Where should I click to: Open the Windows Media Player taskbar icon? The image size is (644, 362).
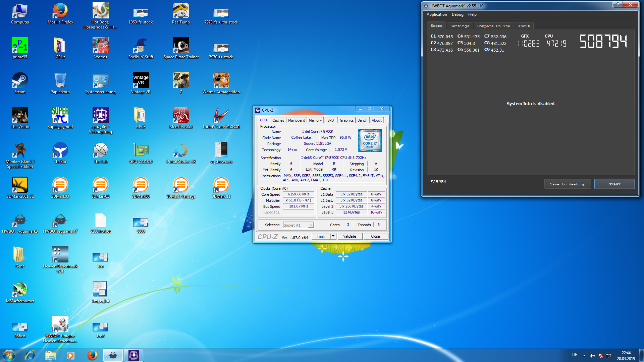point(70,355)
